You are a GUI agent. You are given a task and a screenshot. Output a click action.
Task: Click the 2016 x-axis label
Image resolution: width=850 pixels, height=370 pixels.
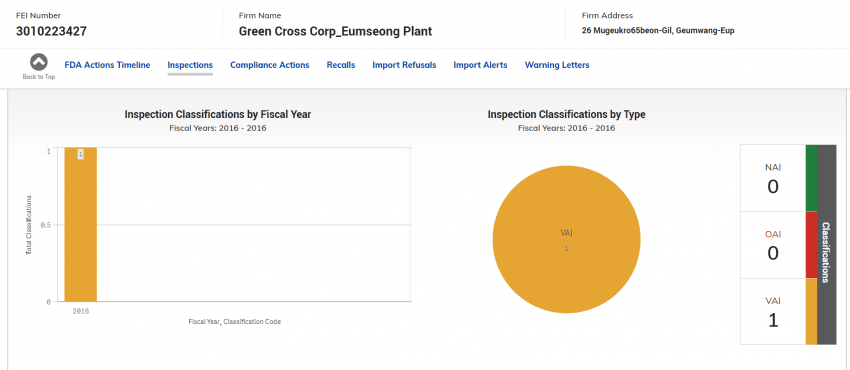(x=81, y=311)
